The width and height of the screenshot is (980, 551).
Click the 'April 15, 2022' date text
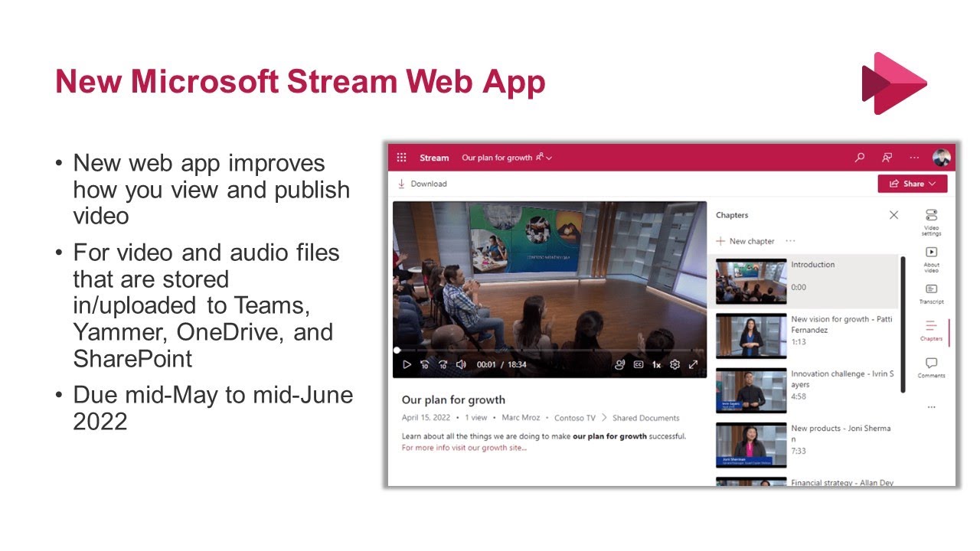(x=426, y=418)
